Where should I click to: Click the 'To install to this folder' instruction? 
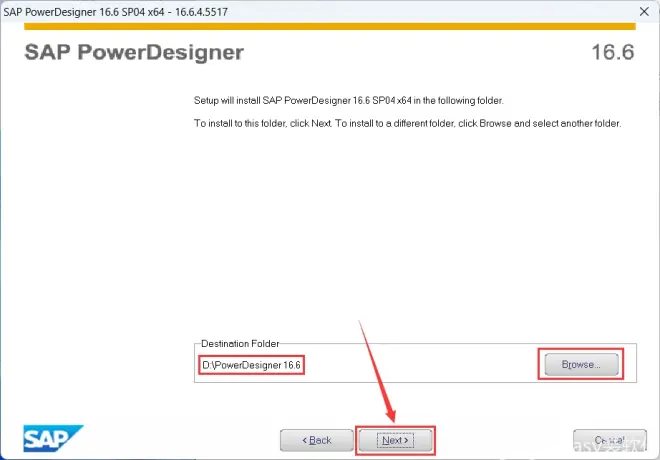click(x=407, y=123)
